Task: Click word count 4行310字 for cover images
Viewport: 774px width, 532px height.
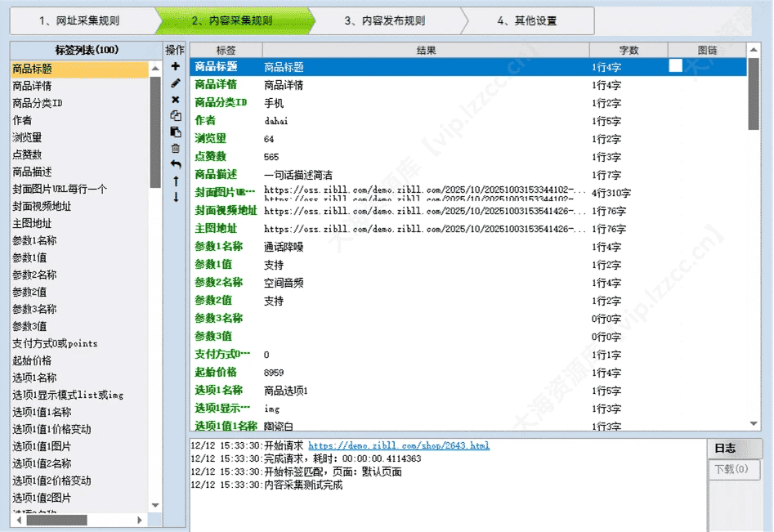Action: [611, 193]
